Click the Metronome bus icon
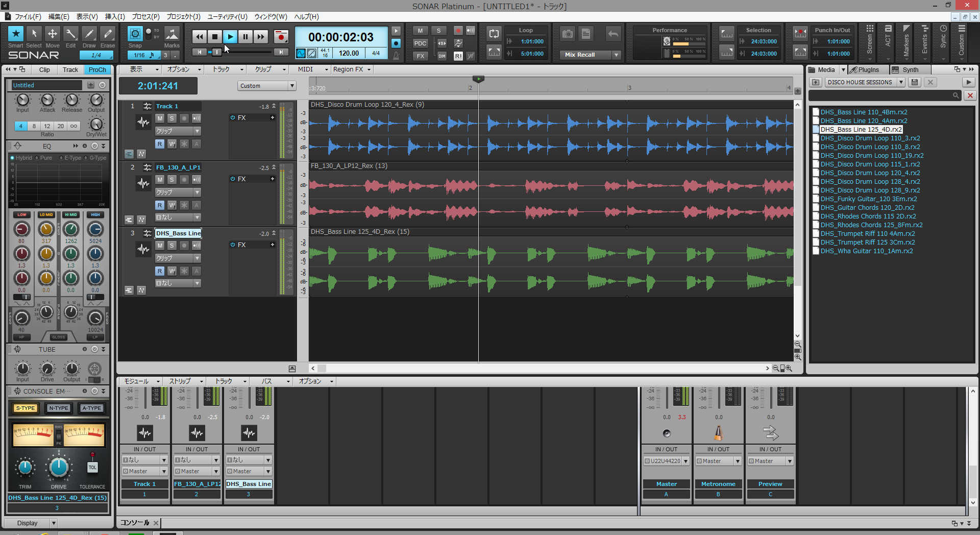The image size is (980, 535). tap(718, 433)
